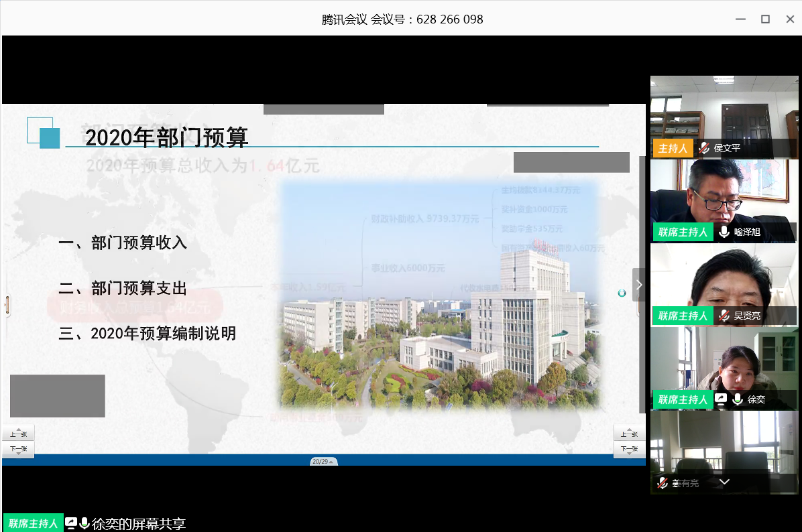
Task: Select 徐奕's video thumbnail
Action: tap(724, 369)
